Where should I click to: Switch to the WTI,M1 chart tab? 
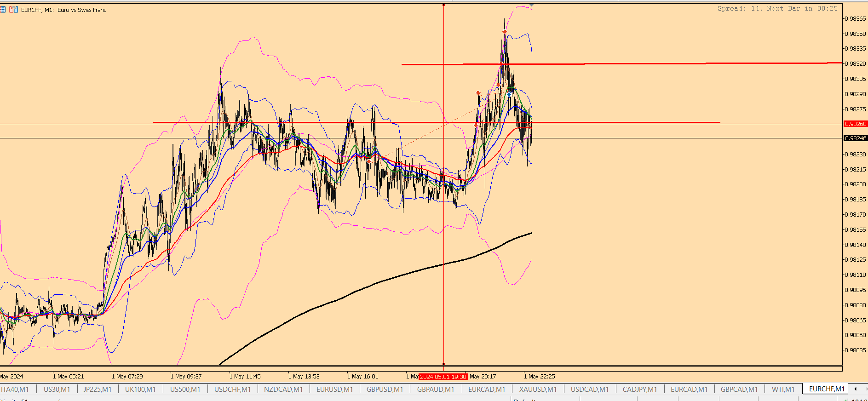click(x=783, y=389)
